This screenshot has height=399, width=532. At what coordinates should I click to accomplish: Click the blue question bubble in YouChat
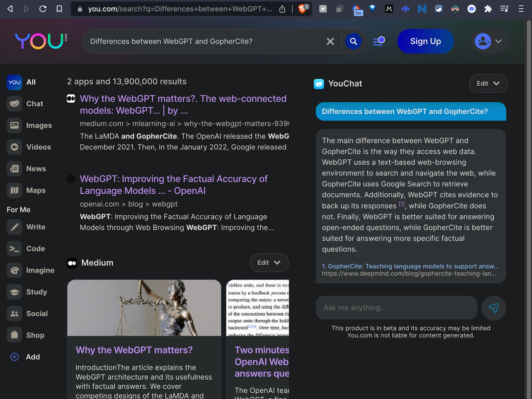pos(411,112)
